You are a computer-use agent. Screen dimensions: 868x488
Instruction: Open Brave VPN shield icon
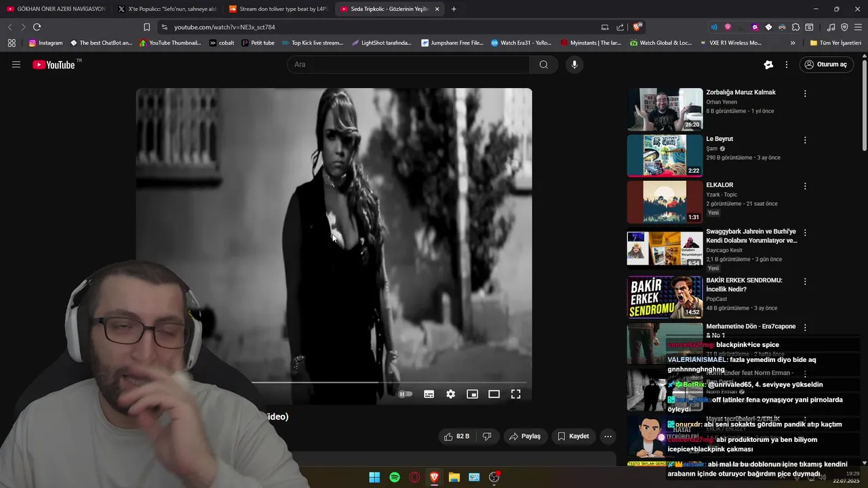pos(844,27)
